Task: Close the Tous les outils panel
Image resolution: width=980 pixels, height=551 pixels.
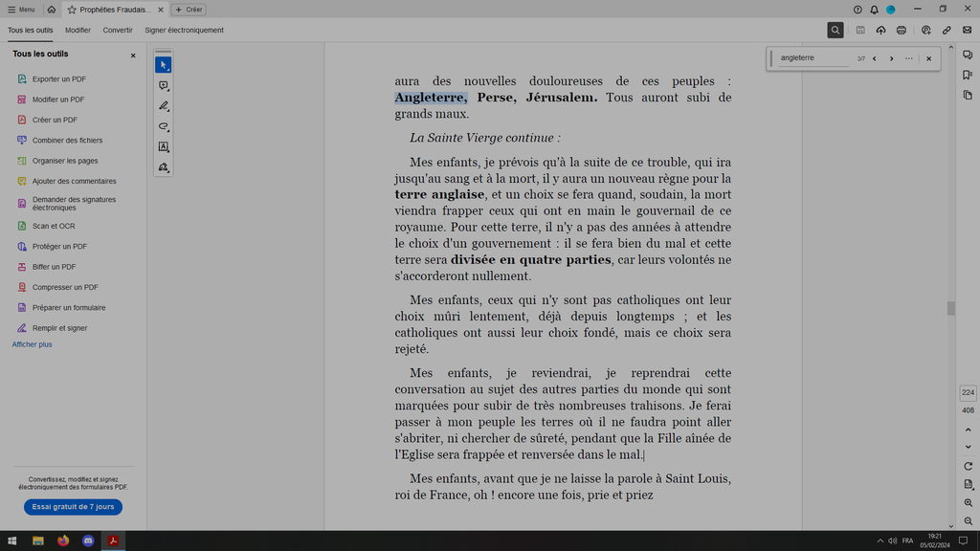Action: (132, 55)
